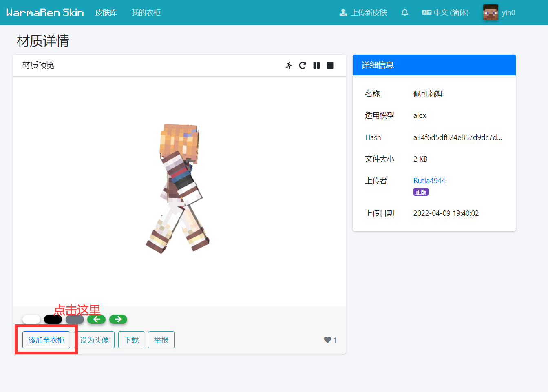
Task: Click the upload icon in navbar
Action: click(343, 13)
